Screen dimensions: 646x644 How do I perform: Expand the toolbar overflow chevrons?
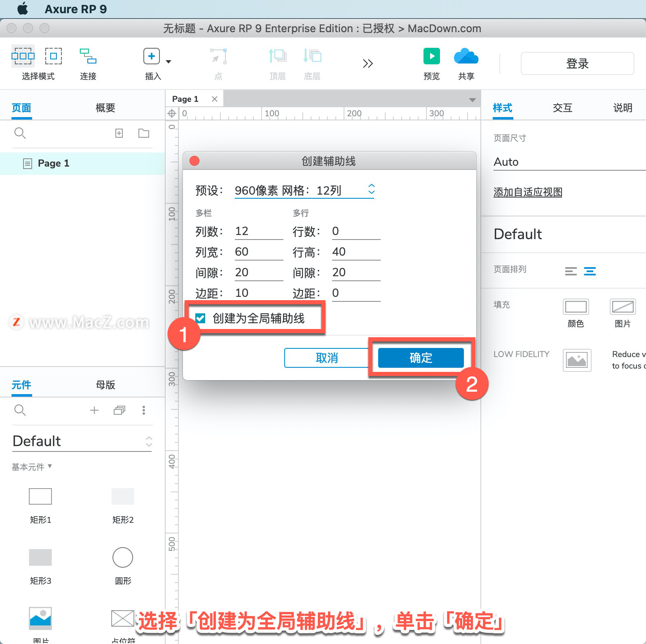[x=368, y=63]
